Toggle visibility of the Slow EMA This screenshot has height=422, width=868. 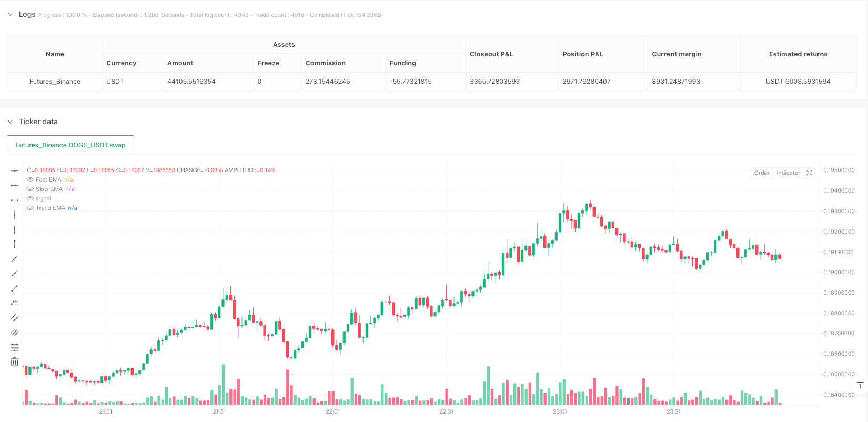[x=30, y=189]
